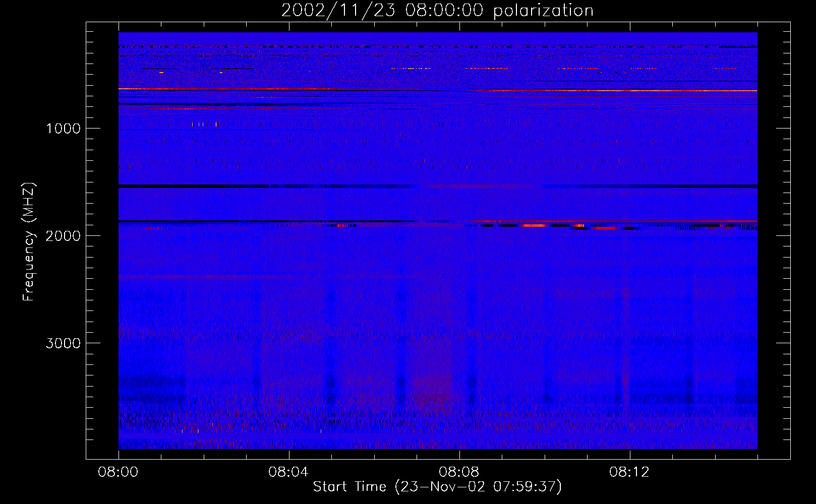Select the 'Frequency (MHZ)' axis label

29,241
